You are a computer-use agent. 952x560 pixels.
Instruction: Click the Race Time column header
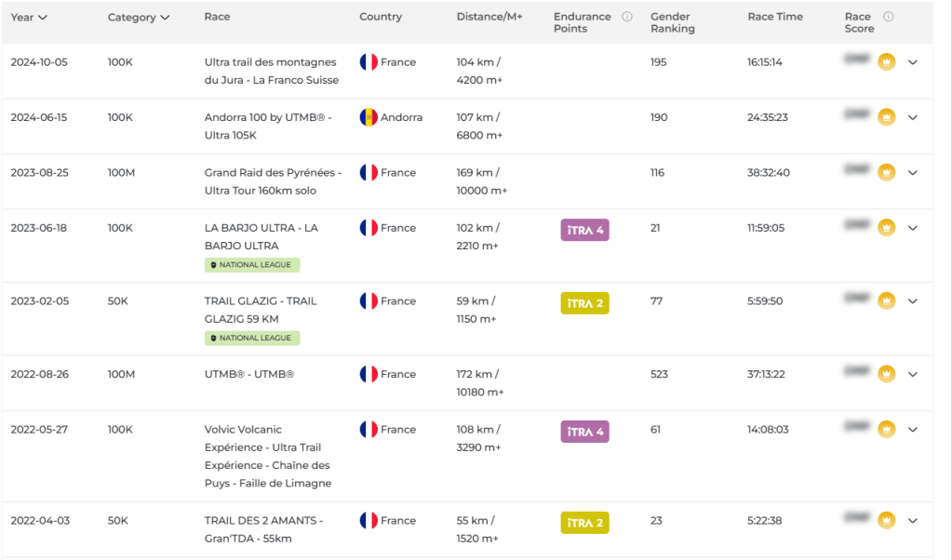[x=774, y=17]
